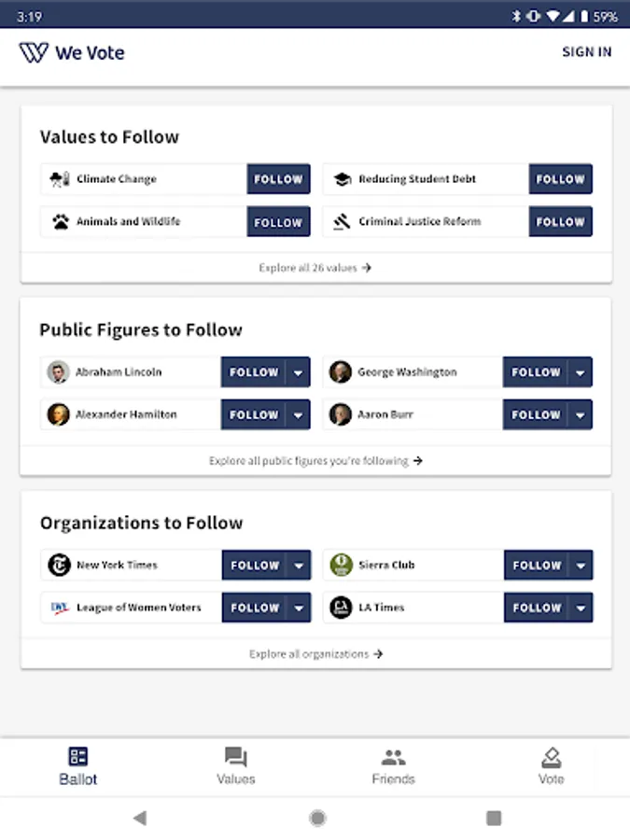Follow the Climate Change value
The height and width of the screenshot is (840, 630).
coord(278,179)
